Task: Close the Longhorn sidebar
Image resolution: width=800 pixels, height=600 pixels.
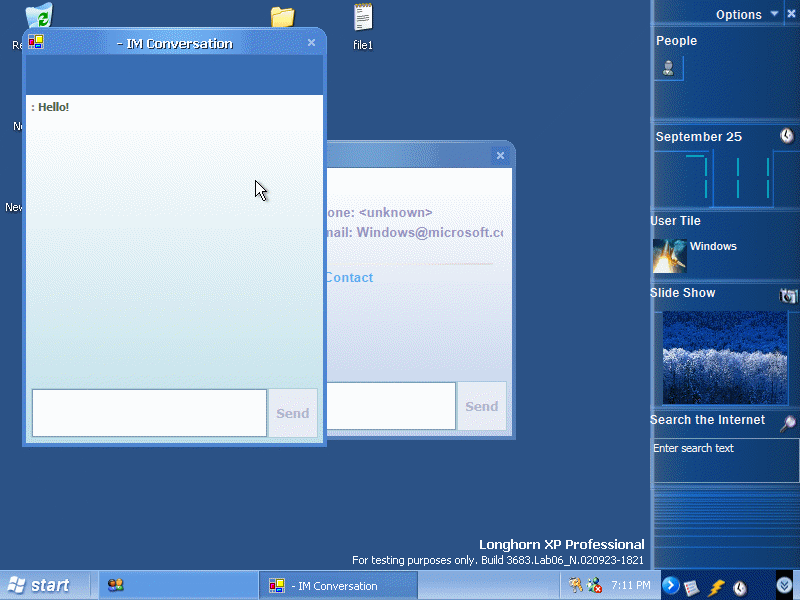Action: pyautogui.click(x=791, y=14)
